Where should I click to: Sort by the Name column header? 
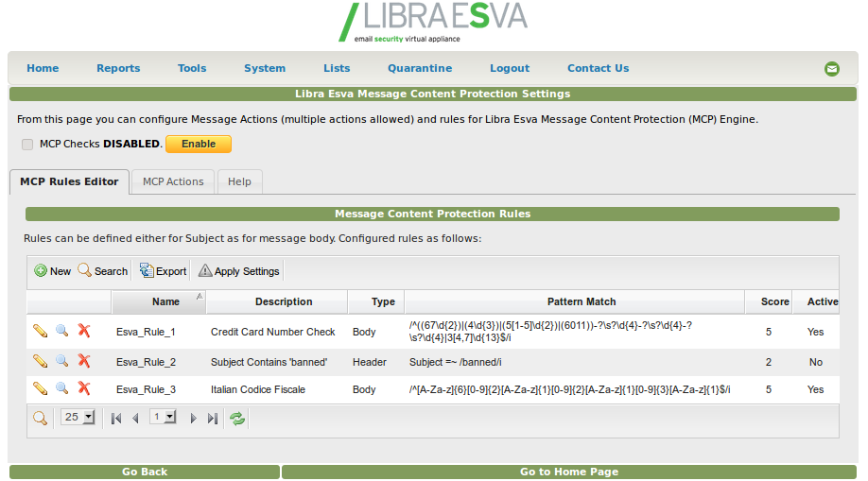(159, 301)
